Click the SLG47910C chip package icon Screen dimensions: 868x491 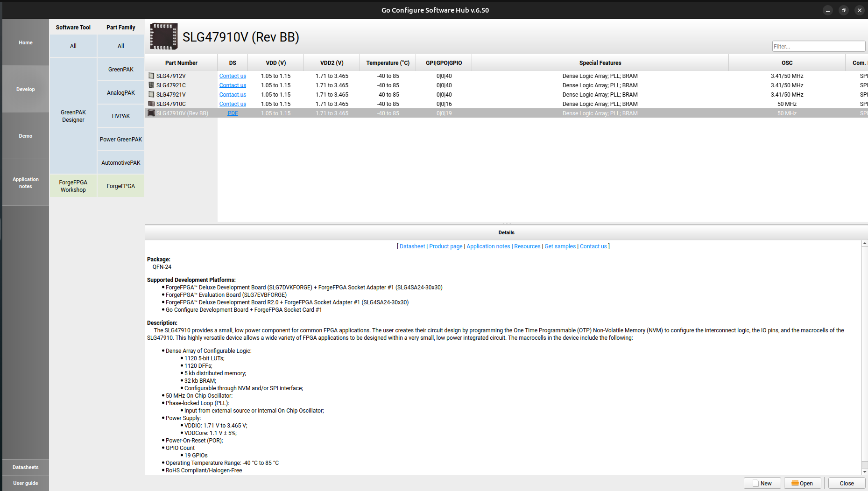[151, 104]
